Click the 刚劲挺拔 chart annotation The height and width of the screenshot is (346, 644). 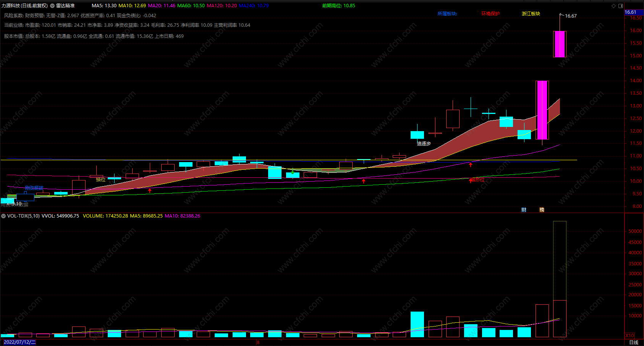pyautogui.click(x=34, y=188)
